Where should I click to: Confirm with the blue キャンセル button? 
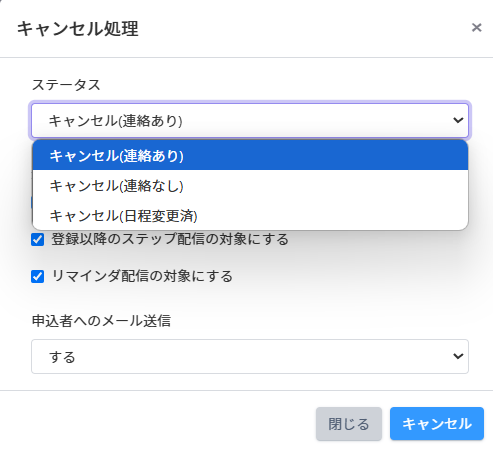pyautogui.click(x=437, y=424)
